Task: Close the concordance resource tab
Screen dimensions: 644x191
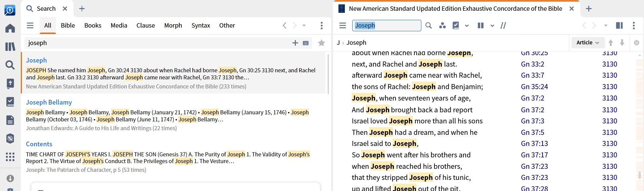Action: click(571, 9)
